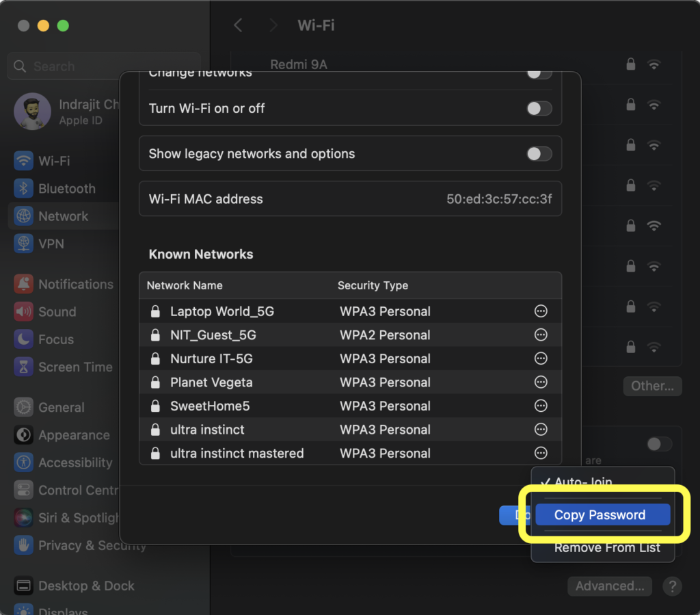Click the Search field in sidebar
The height and width of the screenshot is (615, 700).
pos(103,66)
